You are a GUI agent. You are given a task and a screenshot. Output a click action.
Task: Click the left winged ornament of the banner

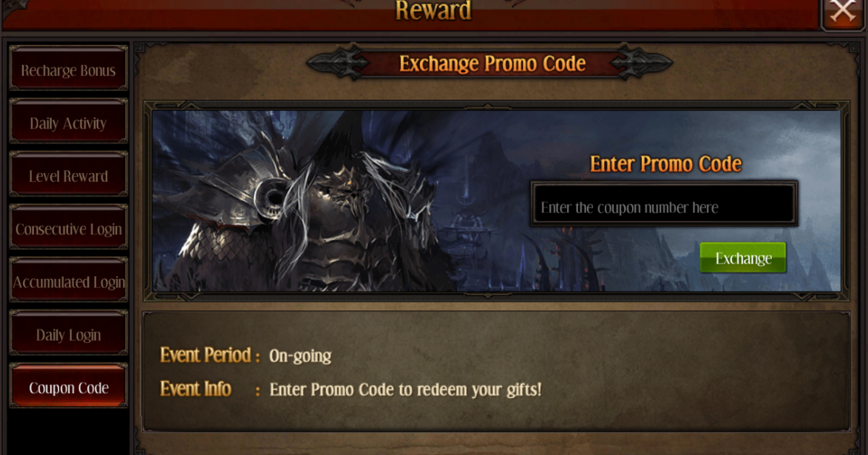338,63
